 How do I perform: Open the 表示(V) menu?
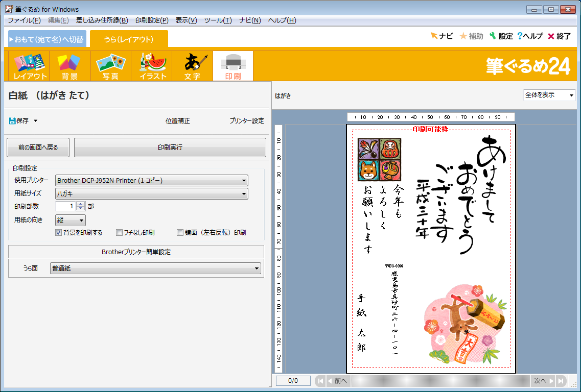tap(187, 20)
